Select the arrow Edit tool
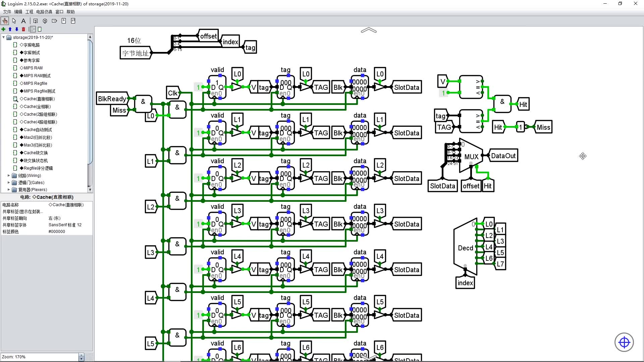Viewport: 644px width, 362px height. 14,21
